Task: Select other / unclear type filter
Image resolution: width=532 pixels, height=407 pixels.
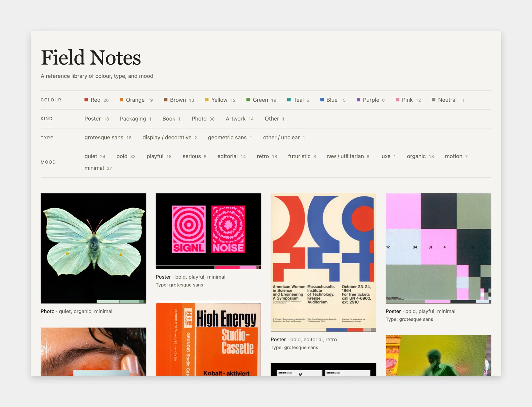Action: tap(284, 138)
